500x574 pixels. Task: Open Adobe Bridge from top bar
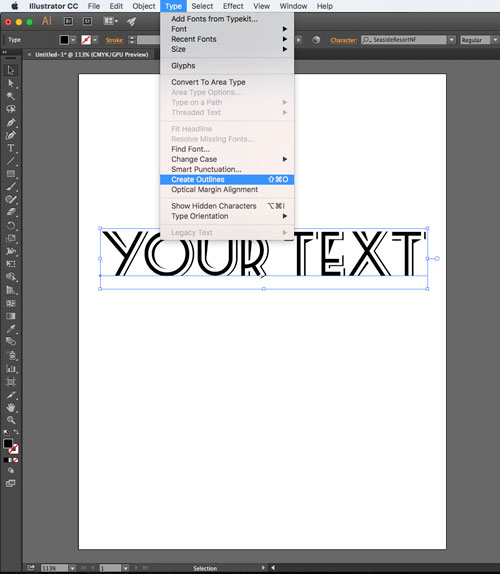click(x=68, y=21)
